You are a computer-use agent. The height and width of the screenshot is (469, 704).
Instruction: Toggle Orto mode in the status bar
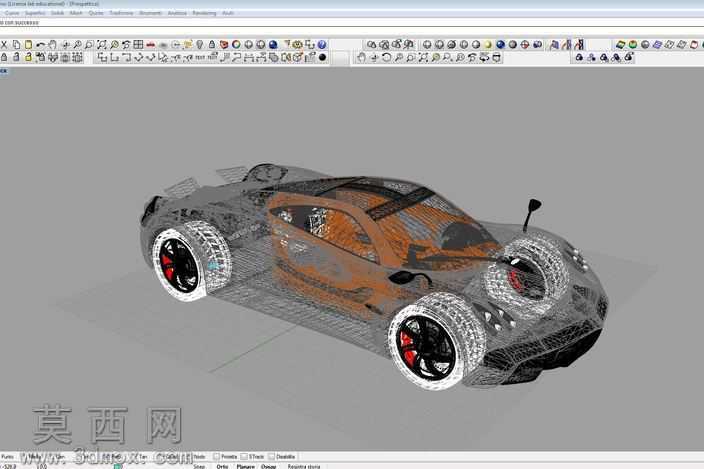pyautogui.click(x=222, y=466)
